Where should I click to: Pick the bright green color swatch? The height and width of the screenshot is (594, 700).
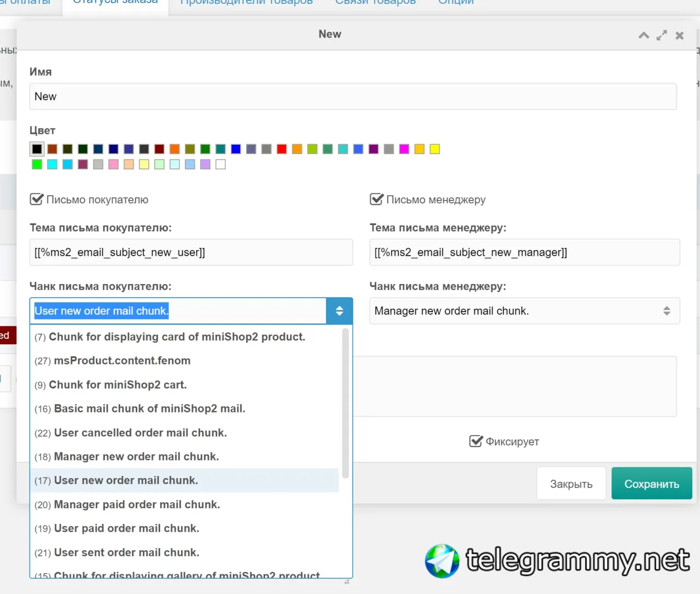[x=37, y=164]
